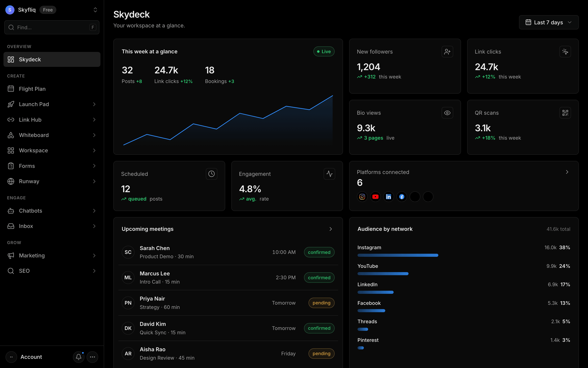This screenshot has width=588, height=368.
Task: Click the Live status badge
Action: click(x=324, y=52)
